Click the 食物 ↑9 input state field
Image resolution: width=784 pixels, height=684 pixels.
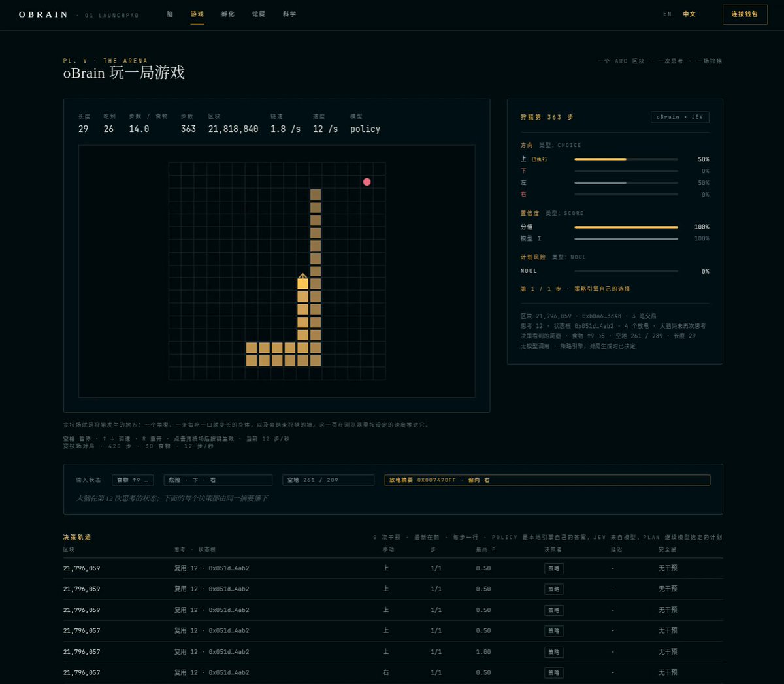[133, 480]
